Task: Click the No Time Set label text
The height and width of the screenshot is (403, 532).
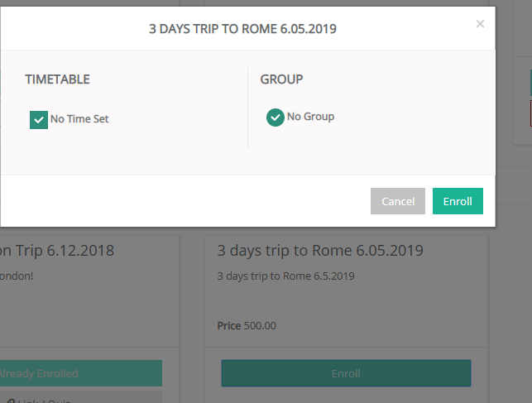Action: click(79, 119)
